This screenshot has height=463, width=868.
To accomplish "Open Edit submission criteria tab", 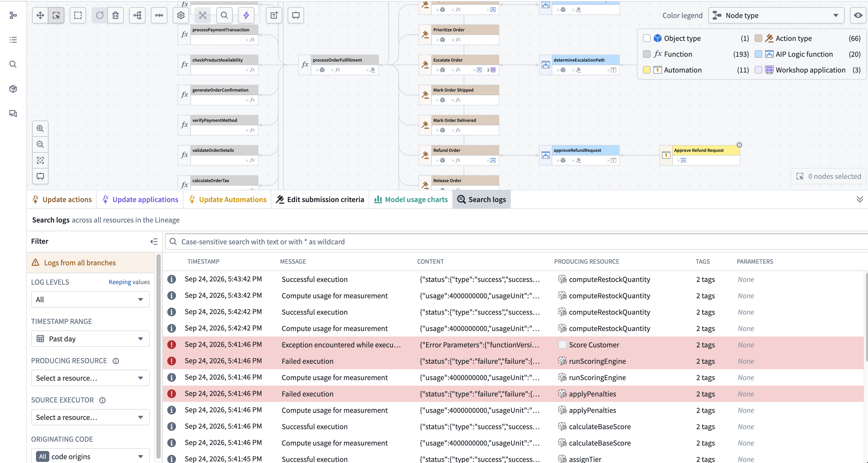I will [320, 199].
